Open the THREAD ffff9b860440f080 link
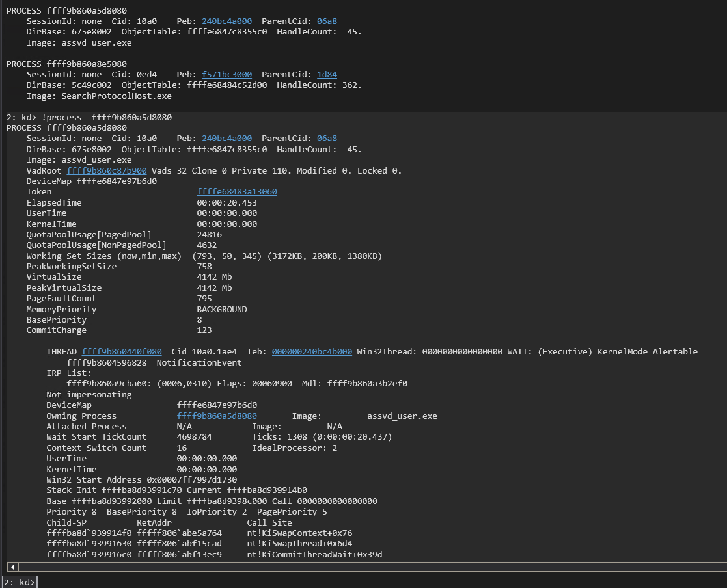The height and width of the screenshot is (588, 727). (x=122, y=352)
